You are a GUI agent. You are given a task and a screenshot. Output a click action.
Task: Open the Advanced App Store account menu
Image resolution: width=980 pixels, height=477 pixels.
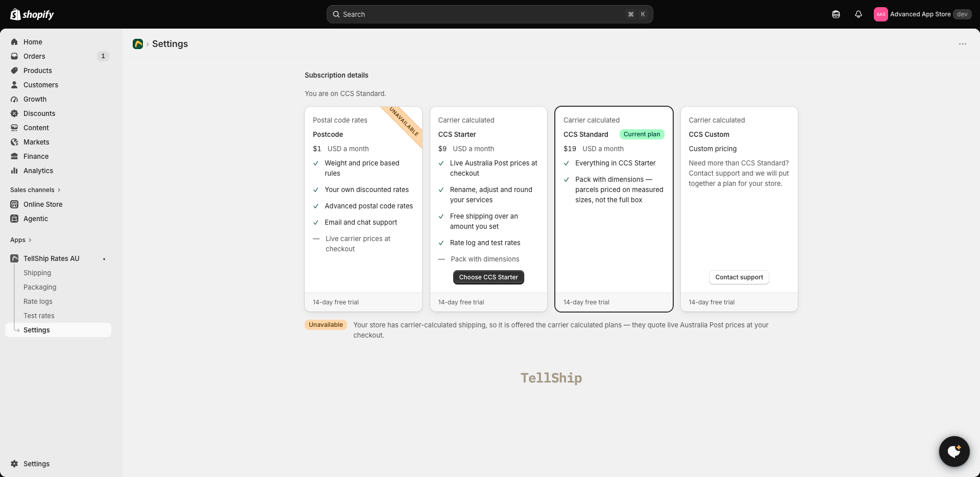pos(923,14)
